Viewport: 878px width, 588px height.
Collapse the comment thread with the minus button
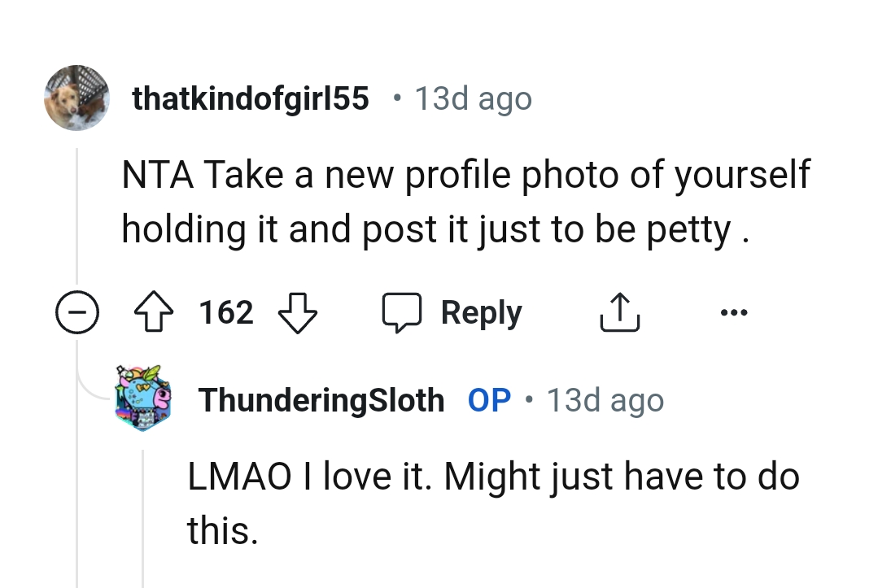(x=77, y=311)
